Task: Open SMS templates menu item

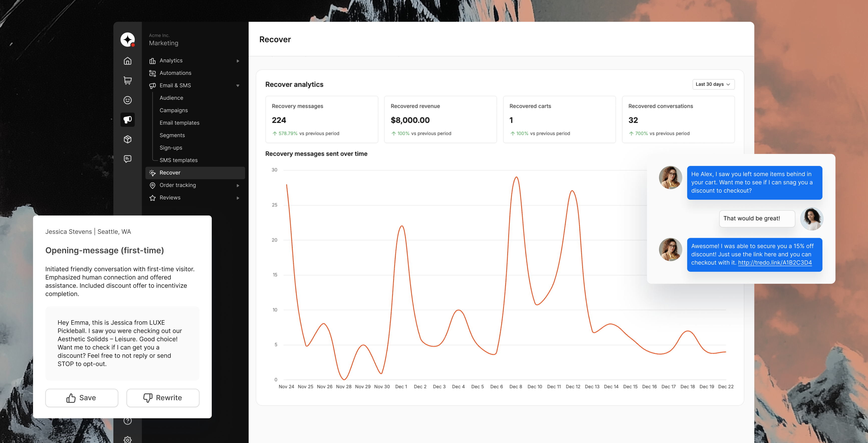Action: click(x=178, y=160)
